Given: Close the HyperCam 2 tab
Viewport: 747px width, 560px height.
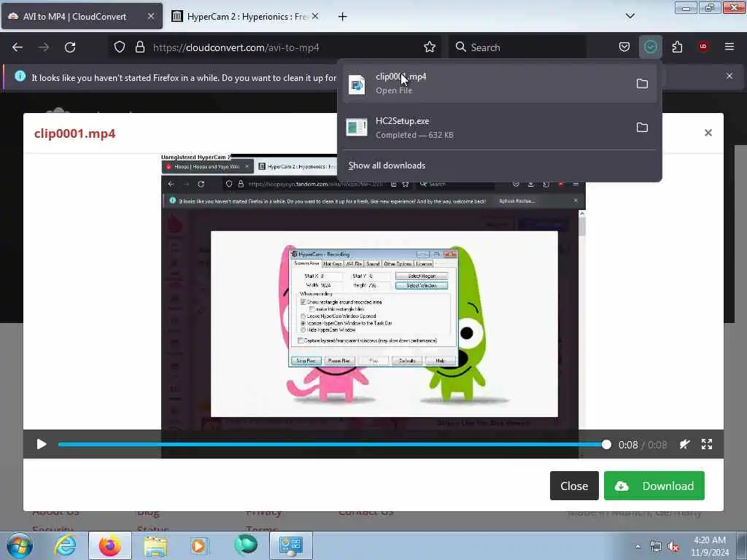Looking at the screenshot, I should 315,16.
